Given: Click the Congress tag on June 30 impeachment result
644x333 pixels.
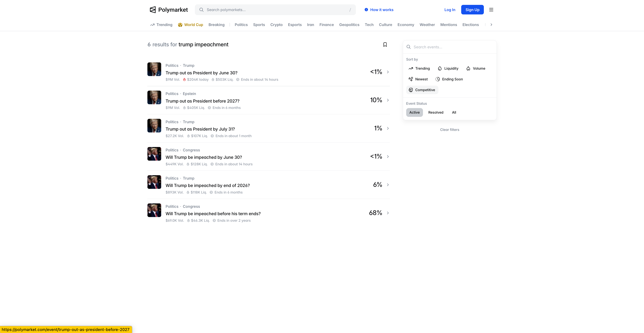Looking at the screenshot, I should point(191,150).
